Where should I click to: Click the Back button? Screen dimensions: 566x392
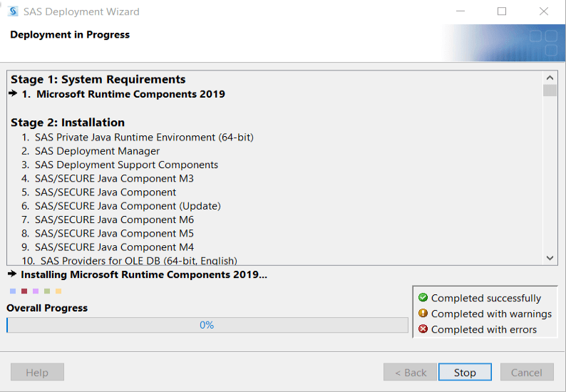tap(411, 372)
